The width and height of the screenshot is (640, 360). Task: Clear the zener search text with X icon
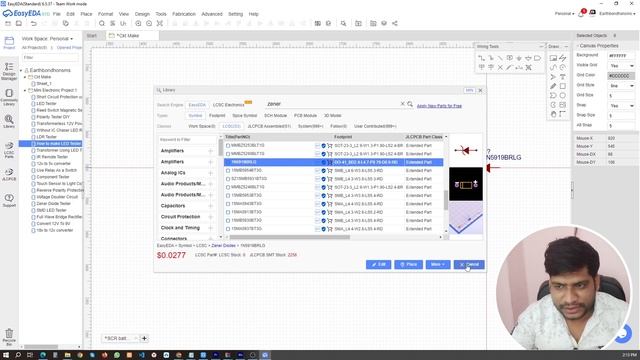(x=402, y=104)
